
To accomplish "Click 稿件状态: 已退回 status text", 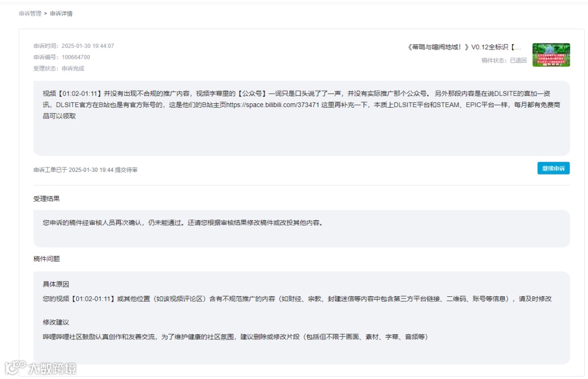I will coord(504,60).
